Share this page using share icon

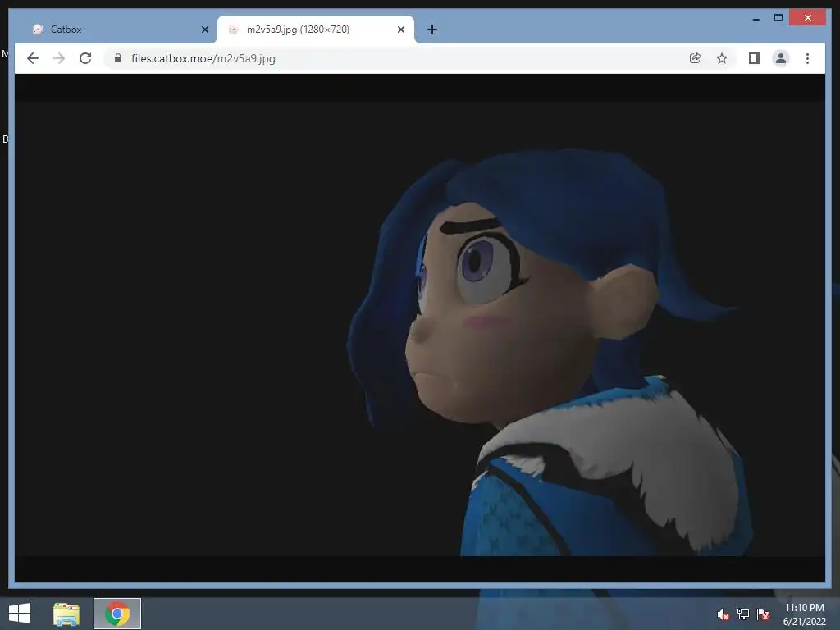pos(695,58)
